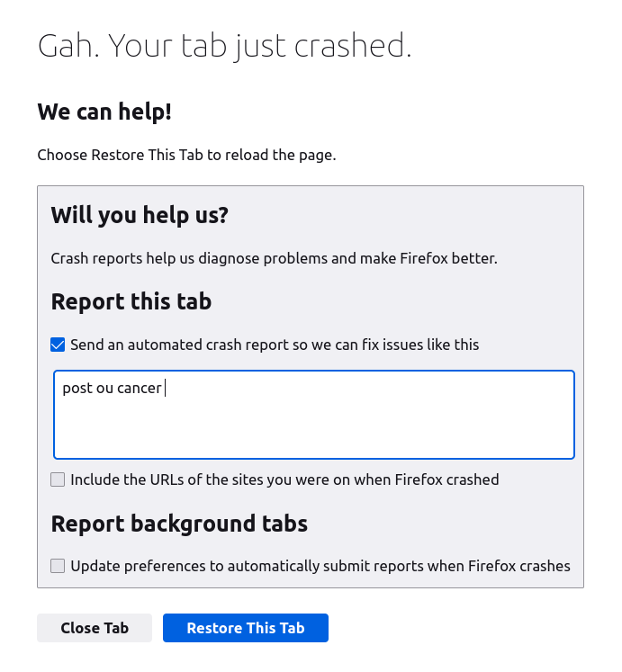Click the "Gah. Your tab just crashed." title
The image size is (622, 672).
point(224,46)
